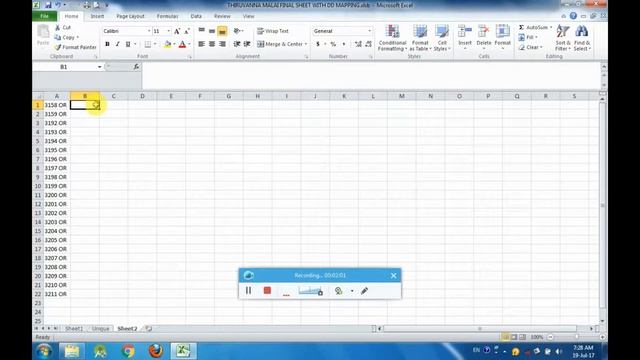The width and height of the screenshot is (640, 360).
Task: Click the recorder pencil annotation tool
Action: click(x=364, y=291)
